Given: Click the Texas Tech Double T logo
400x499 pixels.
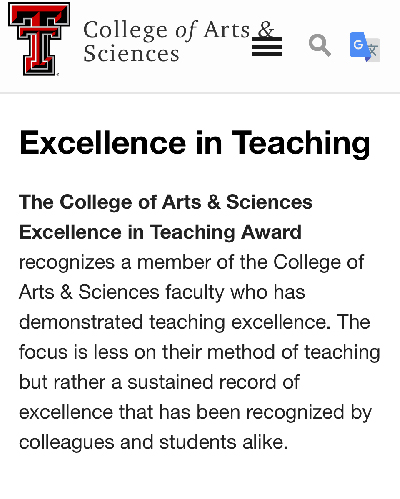Looking at the screenshot, I should [x=39, y=39].
